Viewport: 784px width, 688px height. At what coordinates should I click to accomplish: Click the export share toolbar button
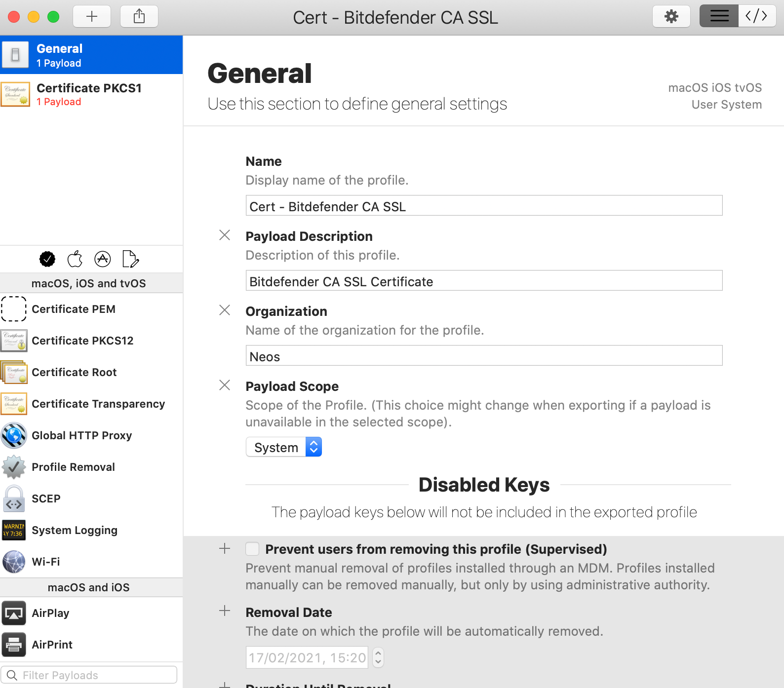tap(139, 16)
